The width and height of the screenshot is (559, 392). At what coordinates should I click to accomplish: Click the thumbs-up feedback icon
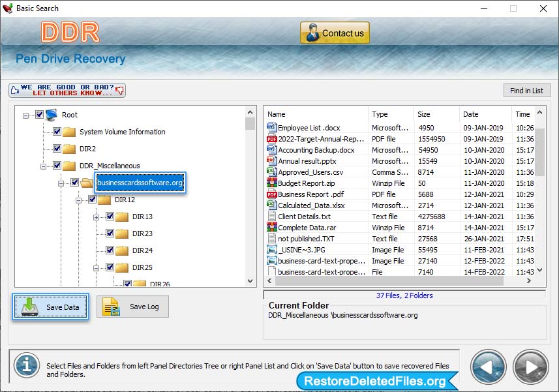tap(15, 90)
